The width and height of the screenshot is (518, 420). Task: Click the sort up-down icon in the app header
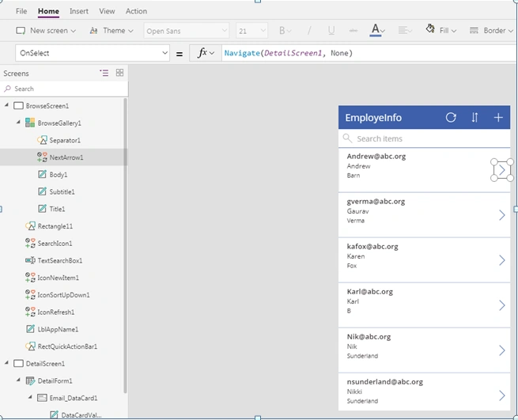[475, 117]
